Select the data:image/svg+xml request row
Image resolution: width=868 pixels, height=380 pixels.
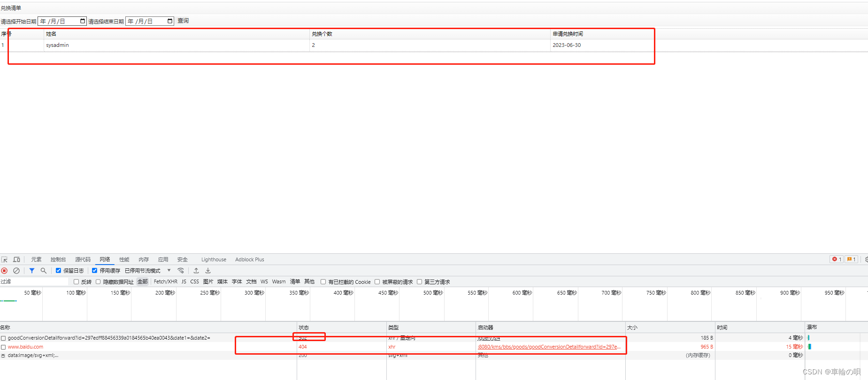pyautogui.click(x=434, y=356)
